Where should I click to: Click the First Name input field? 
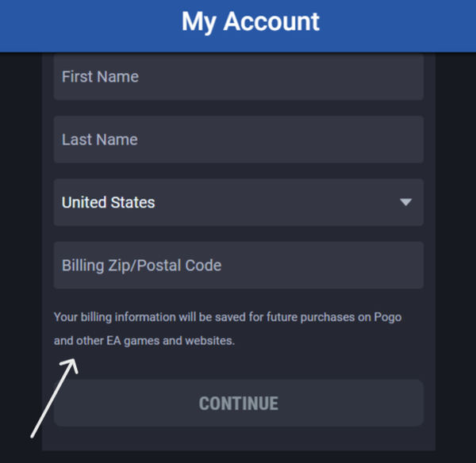(238, 77)
